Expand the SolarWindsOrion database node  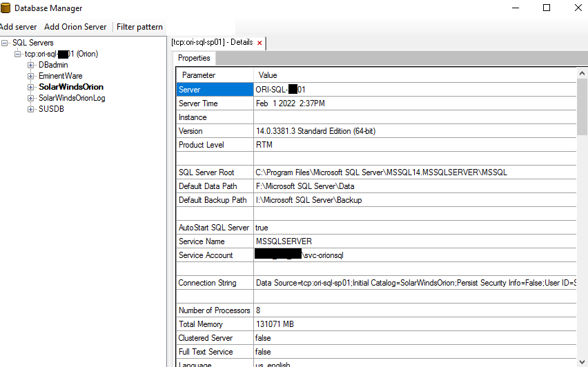click(x=31, y=88)
